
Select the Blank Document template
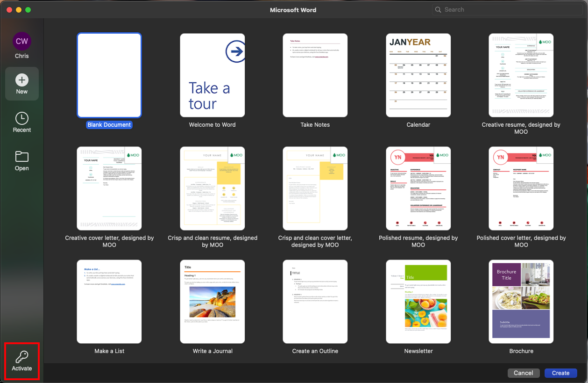pyautogui.click(x=109, y=75)
